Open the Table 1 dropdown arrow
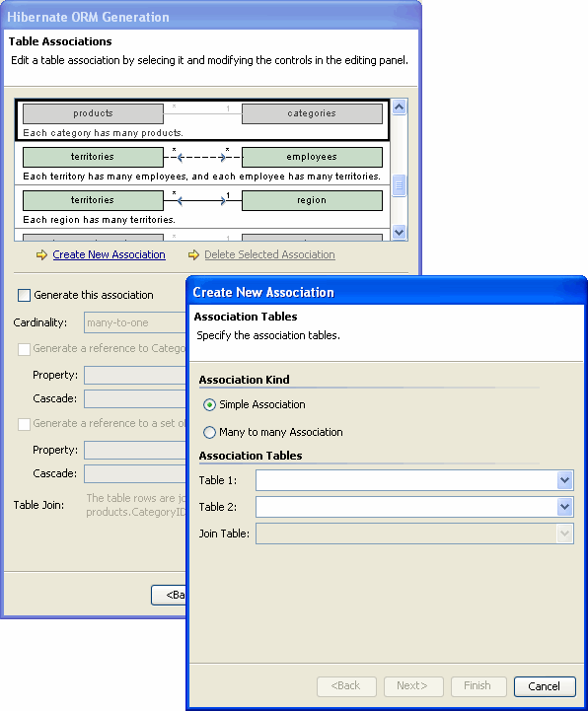 (564, 480)
